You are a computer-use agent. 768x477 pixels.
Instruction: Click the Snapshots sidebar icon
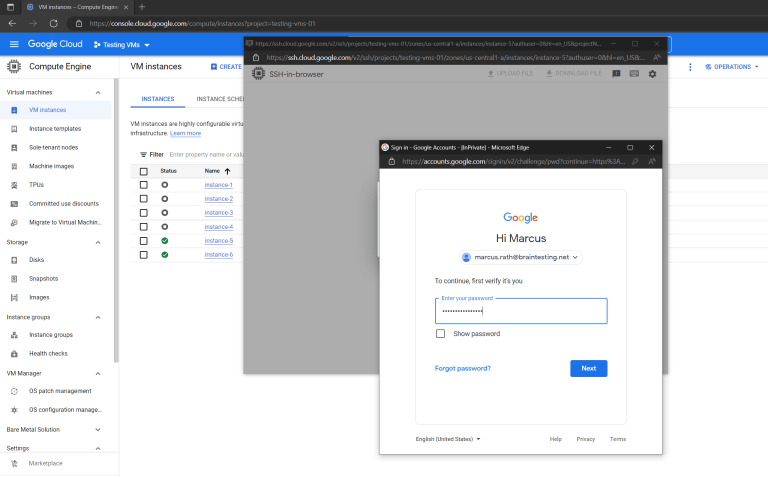point(14,279)
